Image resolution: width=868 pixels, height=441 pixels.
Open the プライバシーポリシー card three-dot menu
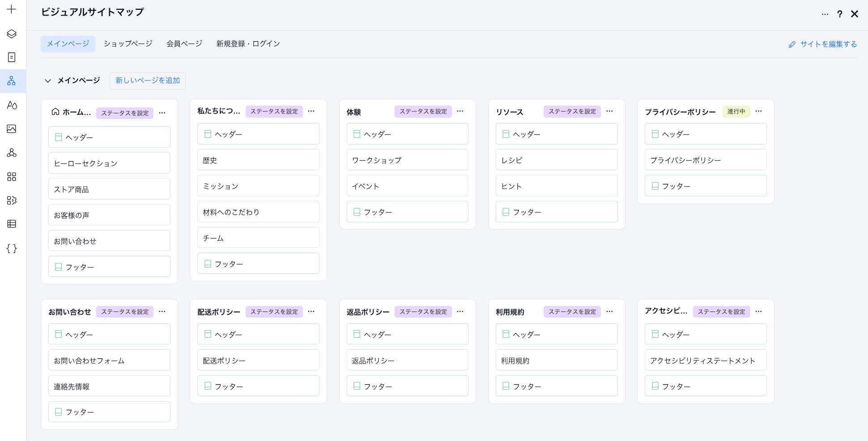click(758, 111)
